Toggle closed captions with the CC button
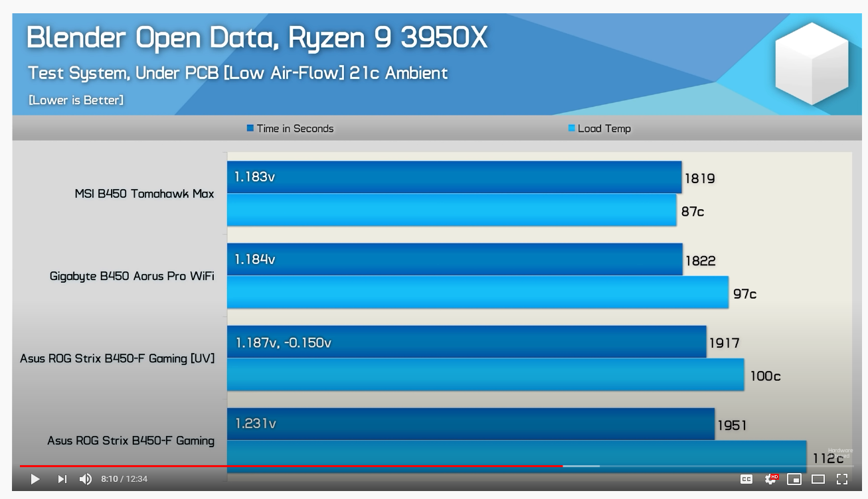The height and width of the screenshot is (499, 868). tap(746, 479)
